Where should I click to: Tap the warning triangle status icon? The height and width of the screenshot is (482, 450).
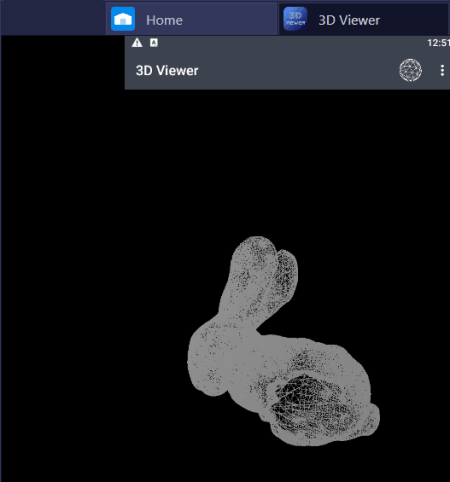coord(137,43)
